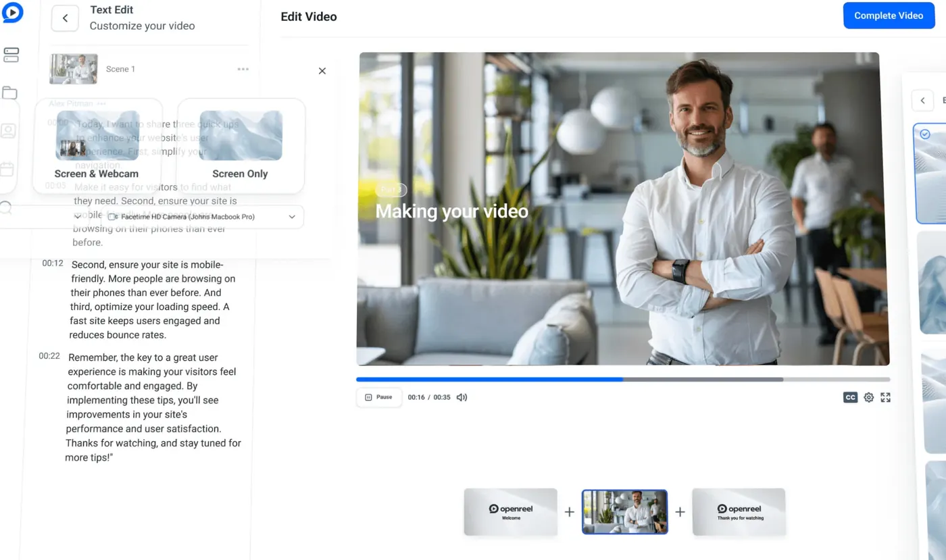Close the recording options overlay
Viewport: 946px width, 560px height.
pyautogui.click(x=322, y=71)
